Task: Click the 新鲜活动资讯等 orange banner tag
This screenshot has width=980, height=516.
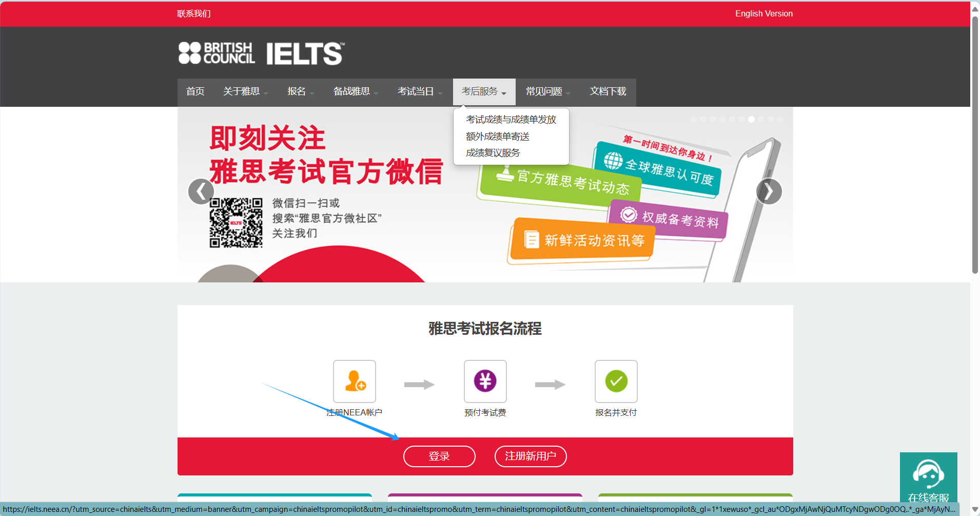Action: (582, 240)
